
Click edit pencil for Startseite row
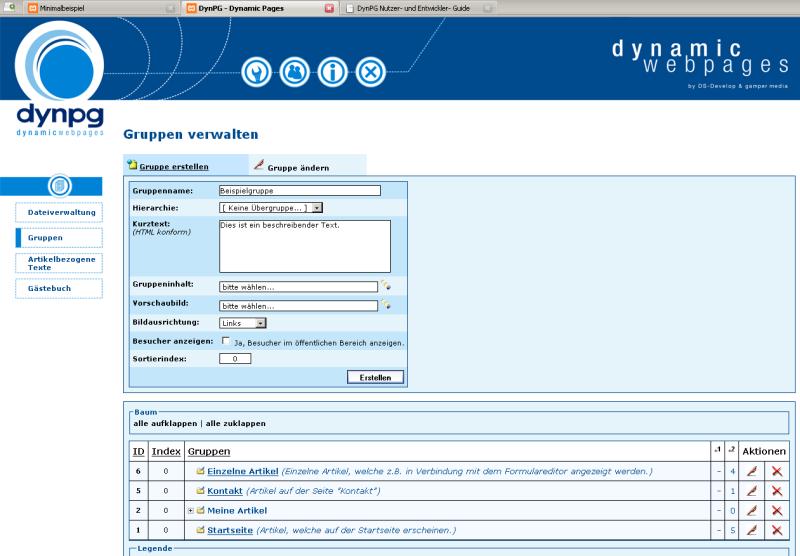pos(752,530)
